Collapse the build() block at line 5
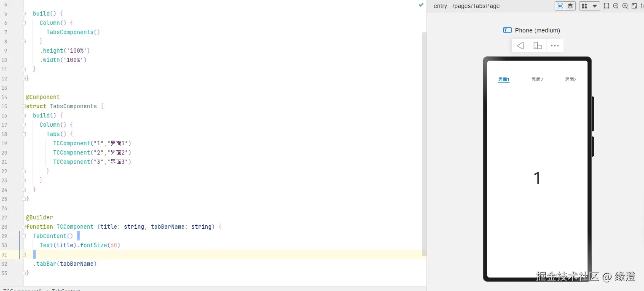The height and width of the screenshot is (291, 644). click(24, 14)
